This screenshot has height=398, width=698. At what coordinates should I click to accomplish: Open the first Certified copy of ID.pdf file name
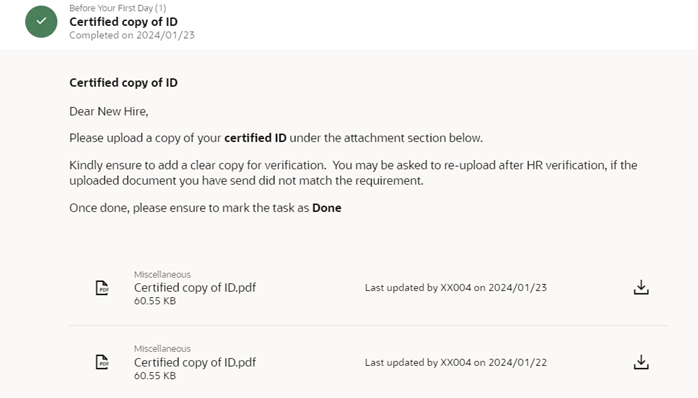(195, 288)
